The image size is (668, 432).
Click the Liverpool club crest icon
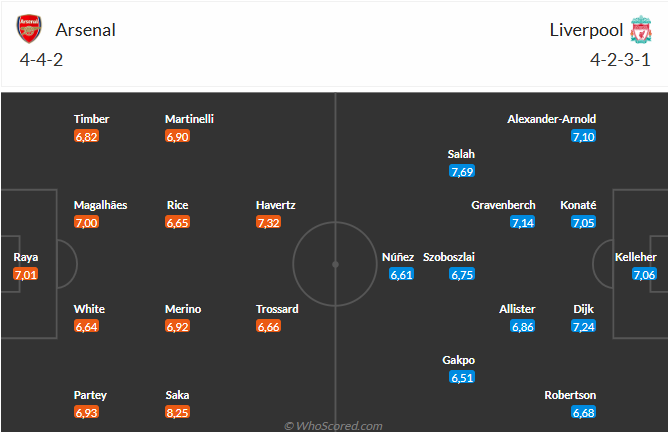(x=640, y=29)
